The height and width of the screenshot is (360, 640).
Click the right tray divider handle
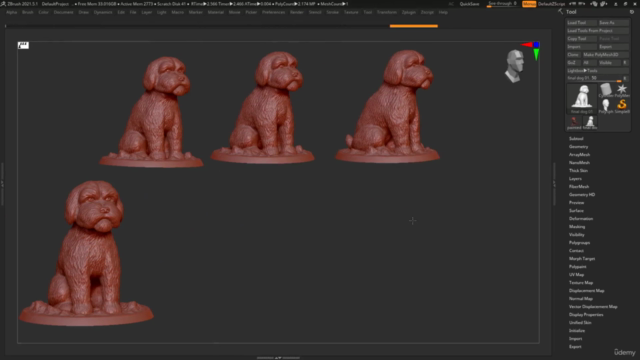click(x=554, y=184)
